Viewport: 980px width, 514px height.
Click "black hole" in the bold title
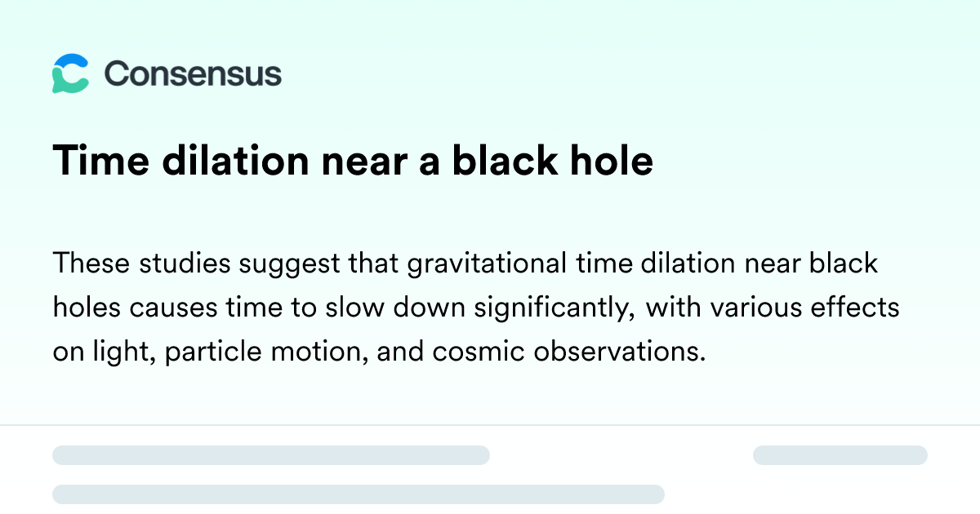553,161
